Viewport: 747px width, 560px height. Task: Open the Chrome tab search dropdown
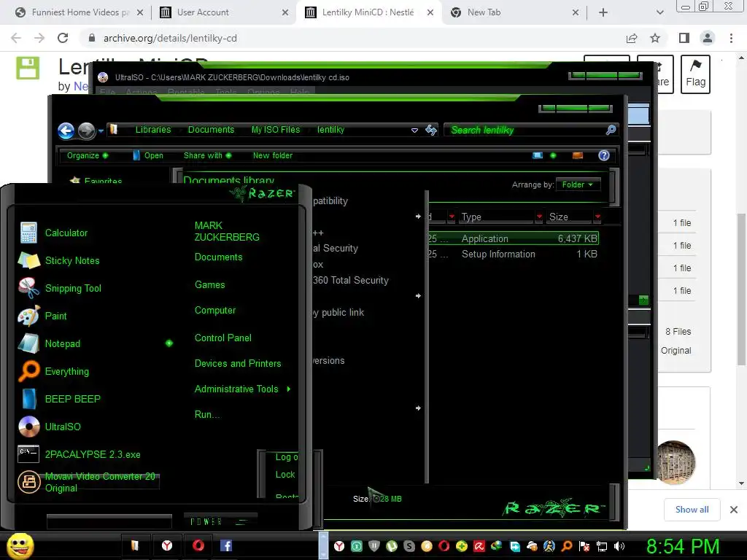659,12
